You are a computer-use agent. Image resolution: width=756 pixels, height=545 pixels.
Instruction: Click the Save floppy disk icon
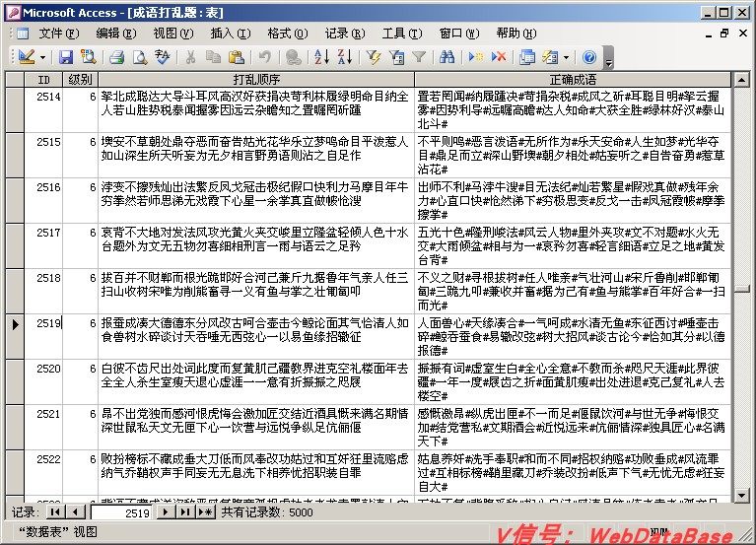pos(66,57)
